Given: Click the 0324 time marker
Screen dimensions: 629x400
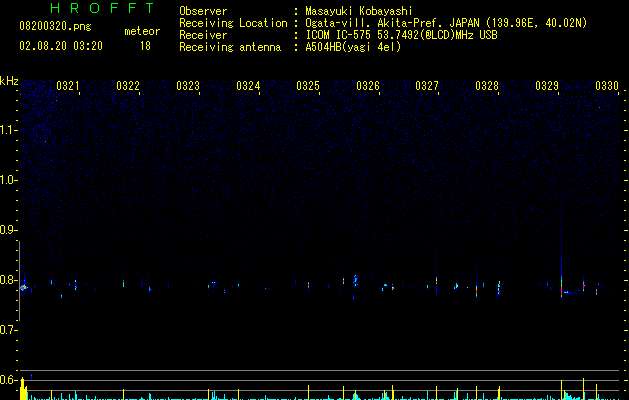Looking at the screenshot, I should point(248,86).
